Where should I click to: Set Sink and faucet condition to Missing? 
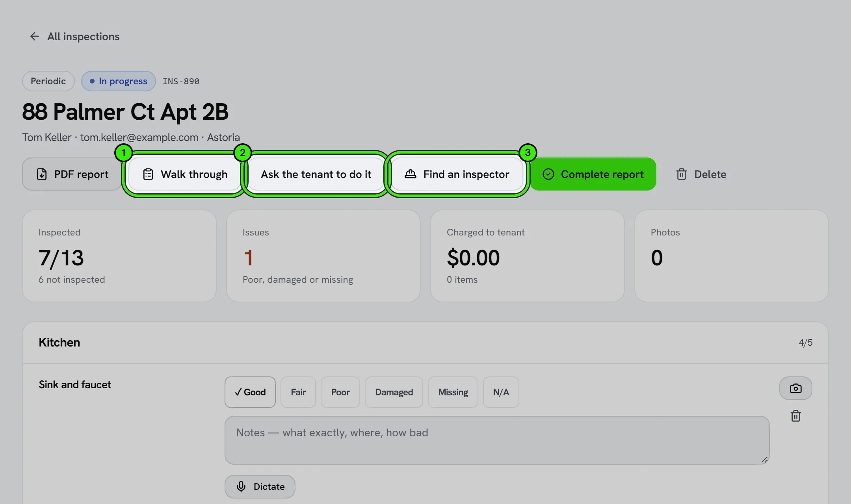(x=453, y=392)
